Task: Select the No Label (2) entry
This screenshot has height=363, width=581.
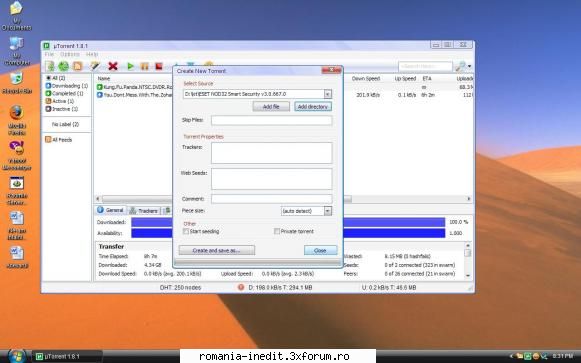Action: [66, 124]
